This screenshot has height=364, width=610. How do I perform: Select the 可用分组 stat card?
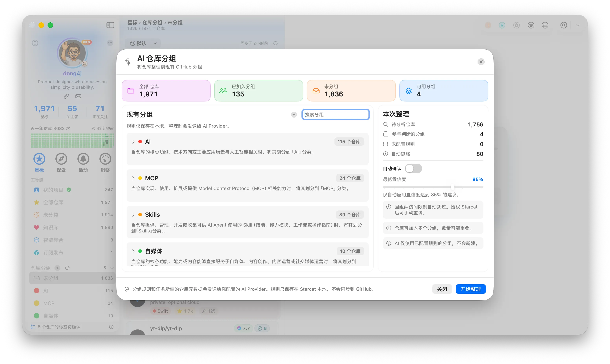[x=444, y=91]
